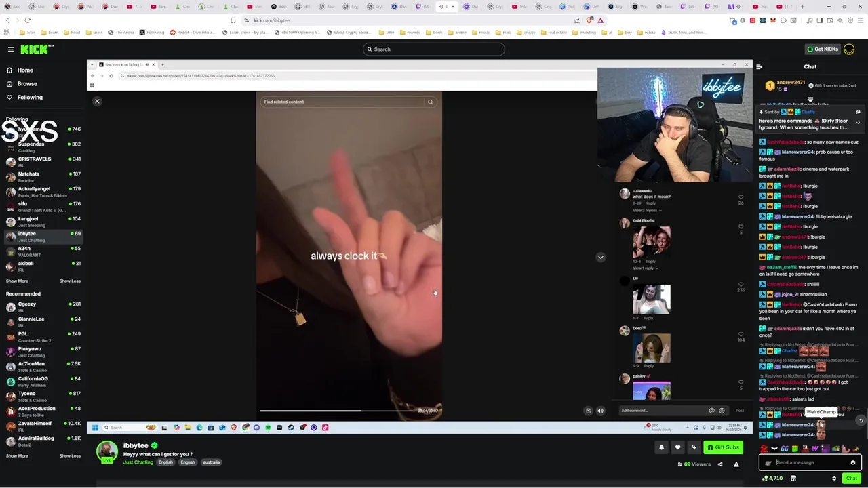Share the stream via share icon
Screen dimensions: 868x488
[720, 464]
